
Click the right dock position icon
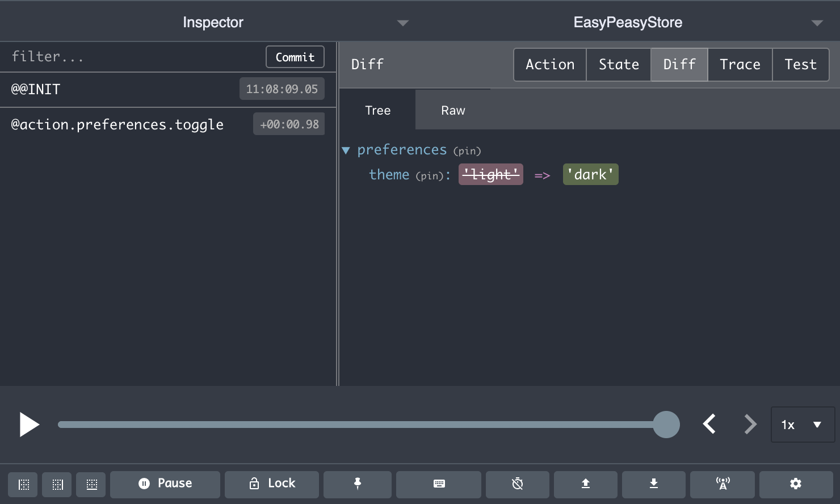[57, 484]
